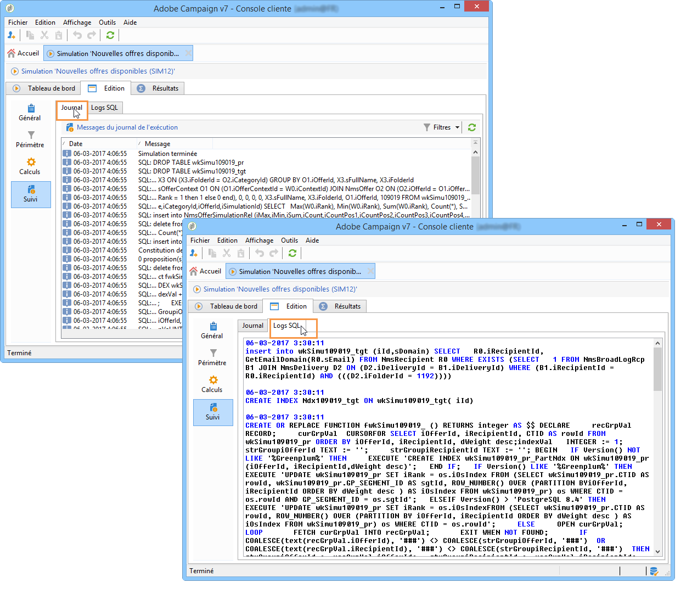Select Journal sub-tab in back window
The image size is (692, 616).
71,108
